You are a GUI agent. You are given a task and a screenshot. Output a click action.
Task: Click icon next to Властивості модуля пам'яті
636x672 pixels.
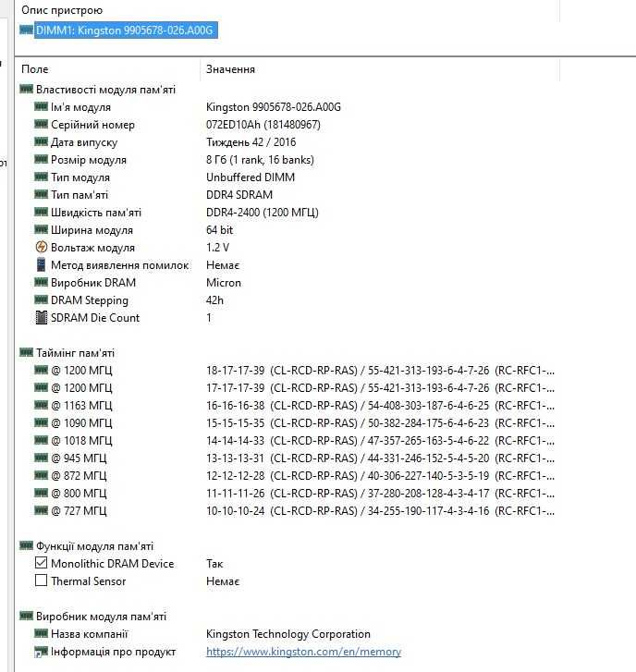(27, 89)
